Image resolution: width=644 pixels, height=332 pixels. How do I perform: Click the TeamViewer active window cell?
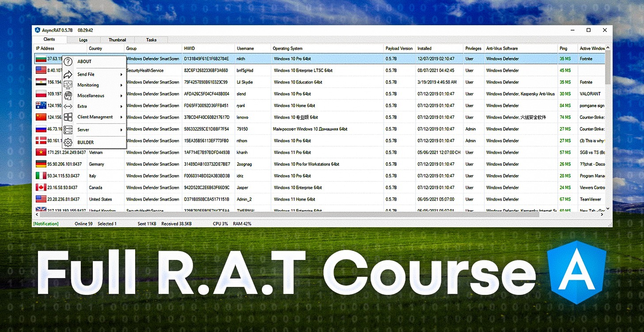591,199
